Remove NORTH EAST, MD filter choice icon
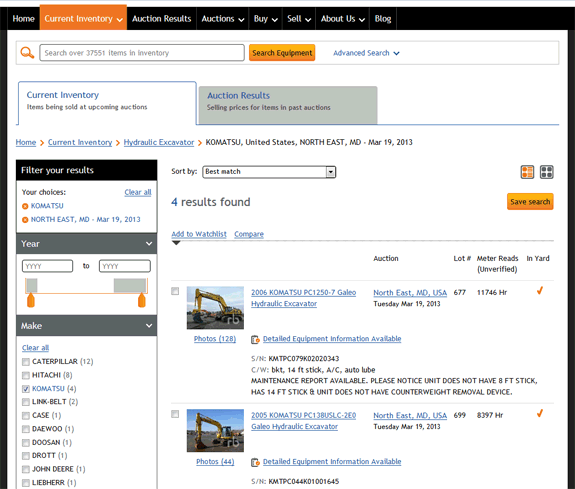Image resolution: width=575 pixels, height=489 pixels. tap(25, 220)
